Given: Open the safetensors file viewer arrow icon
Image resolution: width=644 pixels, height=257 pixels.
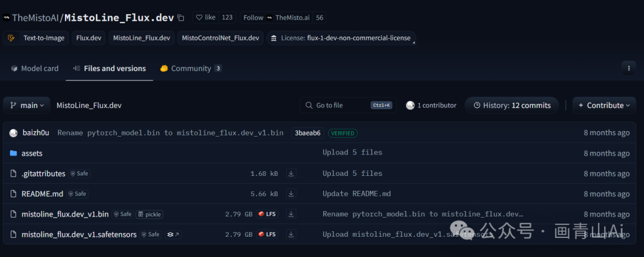Looking at the screenshot, I should coord(173,235).
